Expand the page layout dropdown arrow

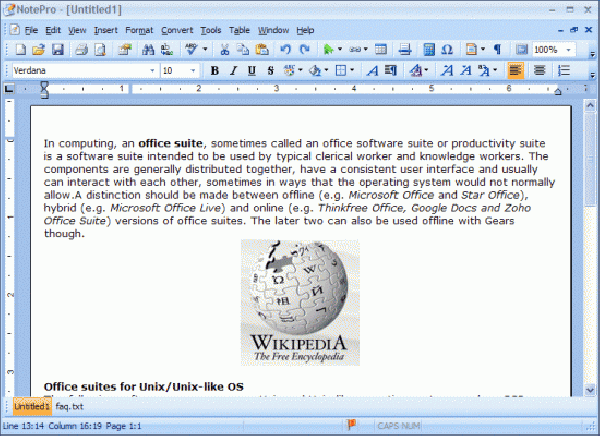click(483, 49)
